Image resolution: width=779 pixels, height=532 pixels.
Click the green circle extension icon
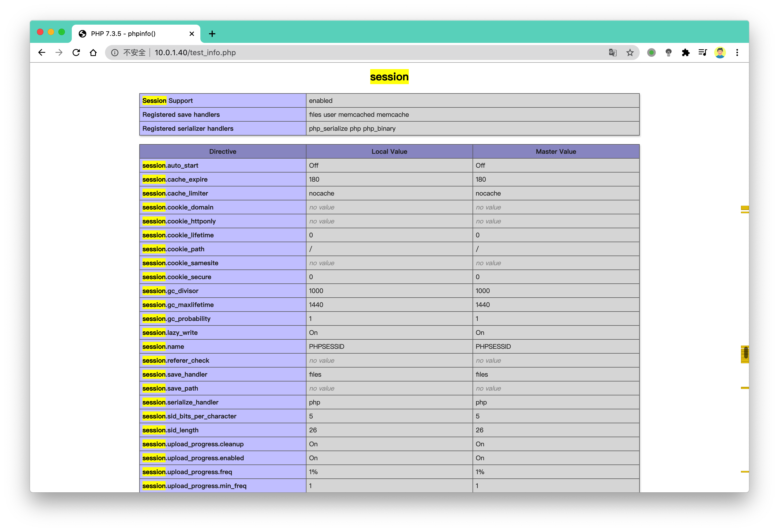tap(651, 53)
